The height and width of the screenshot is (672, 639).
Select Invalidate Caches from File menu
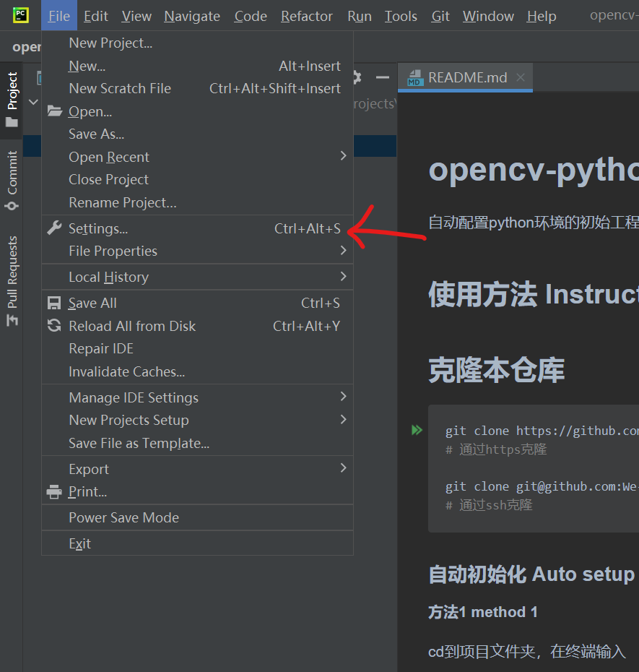click(x=126, y=371)
